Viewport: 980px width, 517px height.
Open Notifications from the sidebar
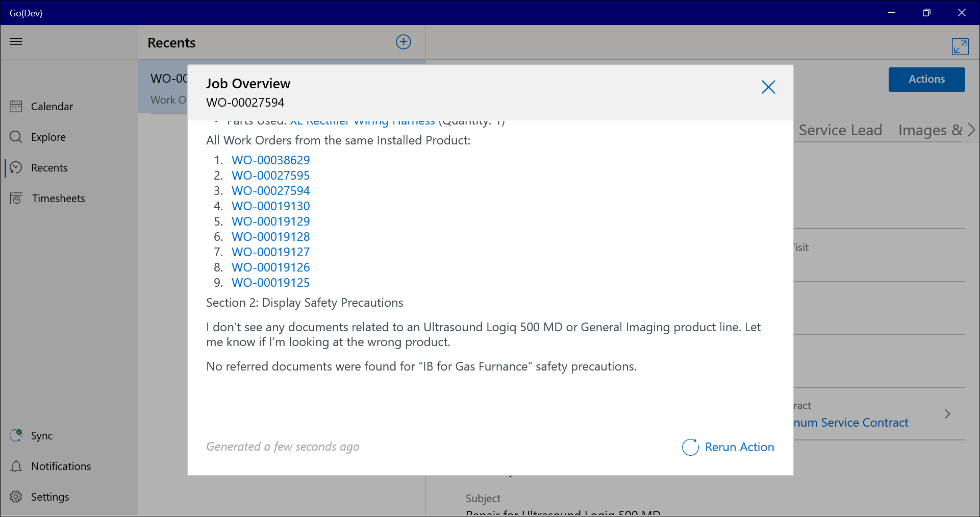coord(61,466)
